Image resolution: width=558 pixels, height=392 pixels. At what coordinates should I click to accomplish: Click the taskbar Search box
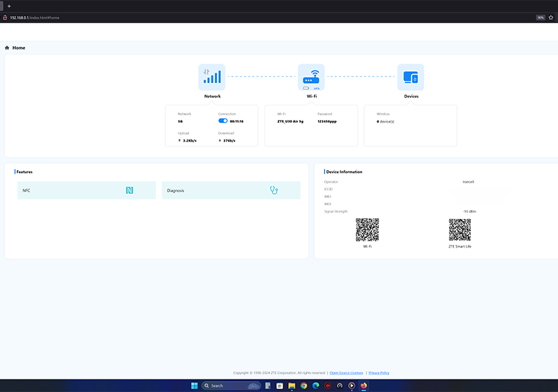(232, 386)
